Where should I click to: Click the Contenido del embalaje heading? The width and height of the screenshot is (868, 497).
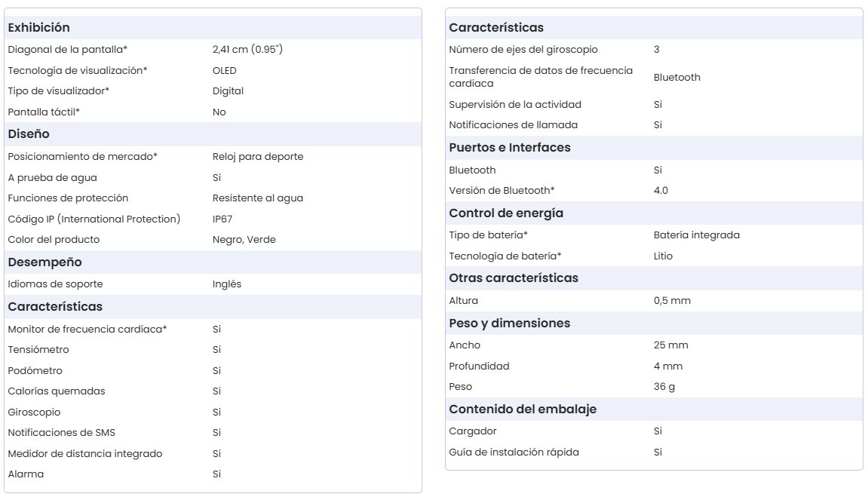click(x=523, y=410)
